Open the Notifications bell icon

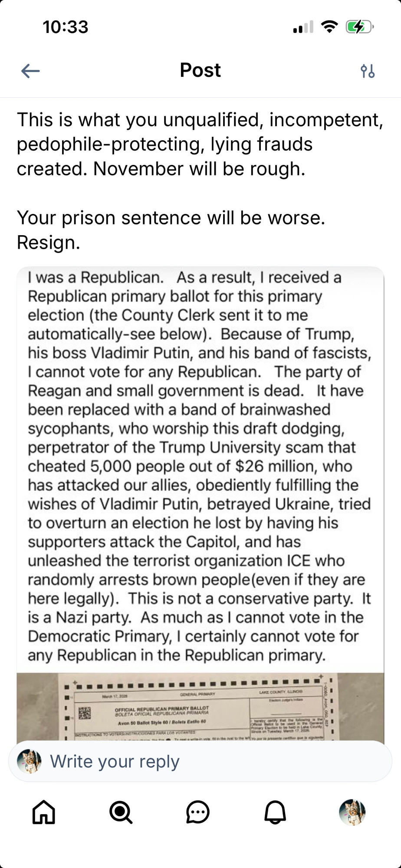275,812
